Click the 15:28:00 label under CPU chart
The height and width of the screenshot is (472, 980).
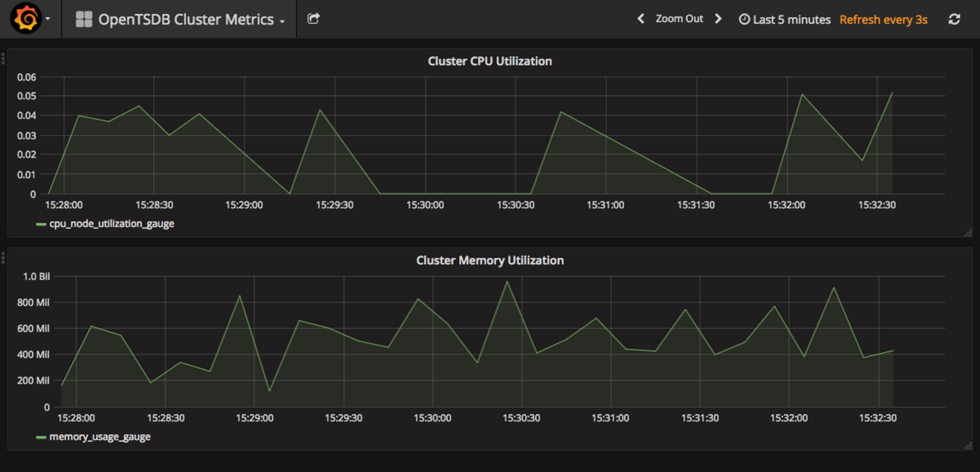64,205
